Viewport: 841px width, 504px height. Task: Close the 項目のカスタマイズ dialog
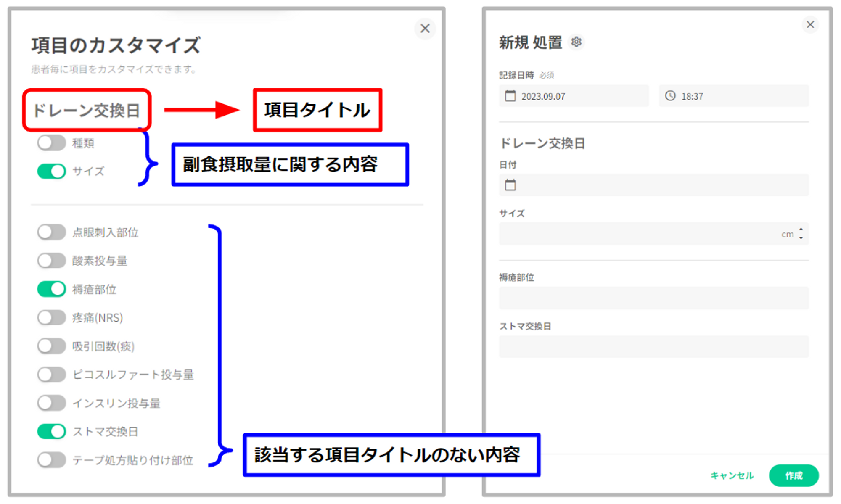[425, 29]
